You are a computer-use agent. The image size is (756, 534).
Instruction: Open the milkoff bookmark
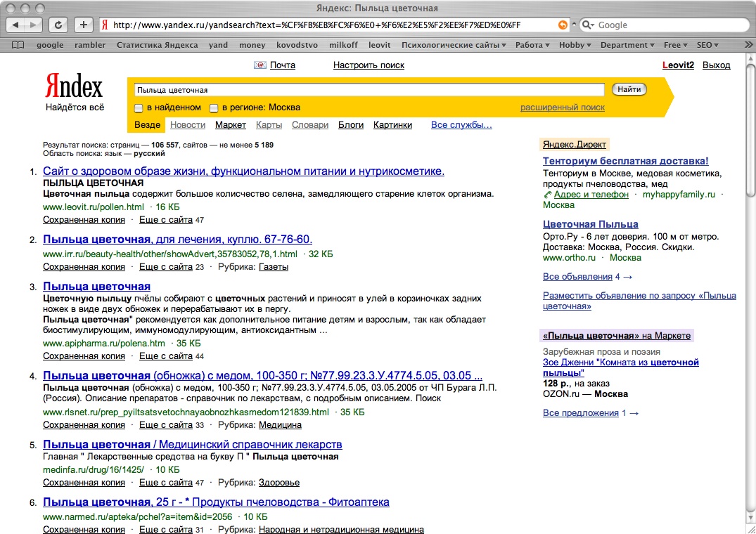click(x=343, y=45)
